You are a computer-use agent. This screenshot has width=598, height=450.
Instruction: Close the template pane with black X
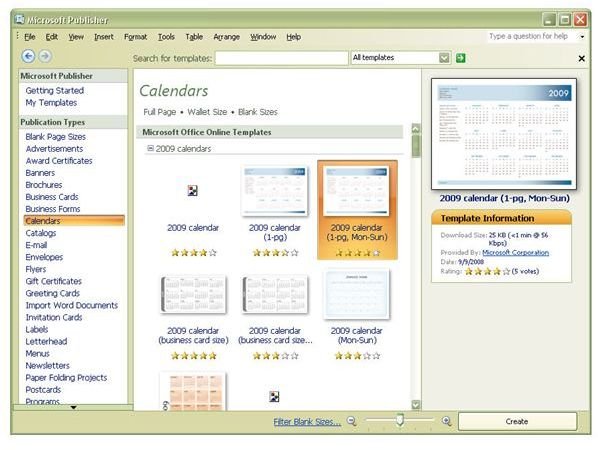(581, 58)
